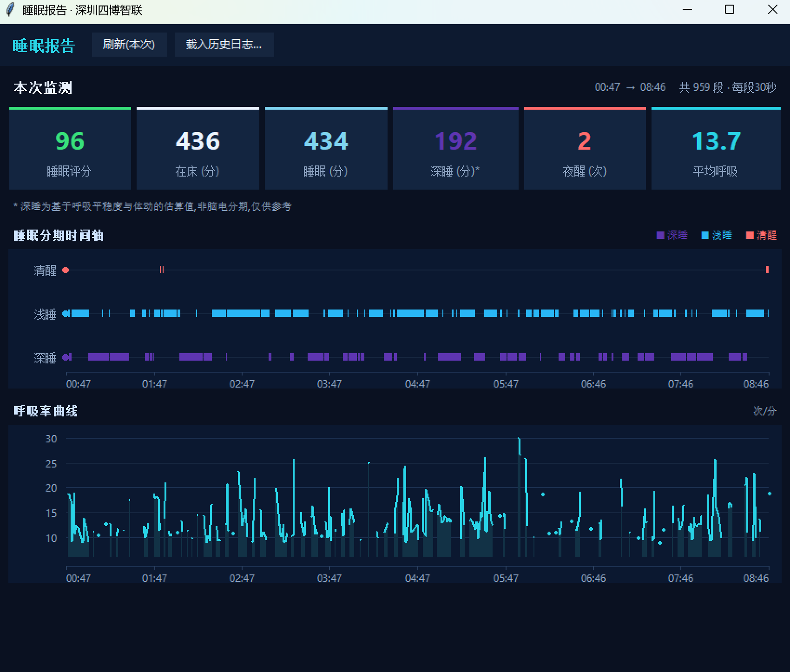This screenshot has width=790, height=672.
Task: Click the double red awake marker near 01:47
Action: coord(162,270)
